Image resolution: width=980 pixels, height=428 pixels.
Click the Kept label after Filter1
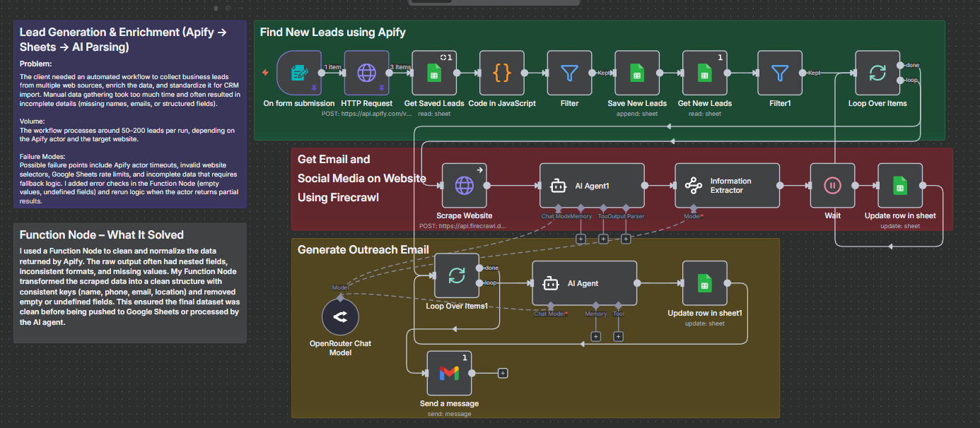815,72
